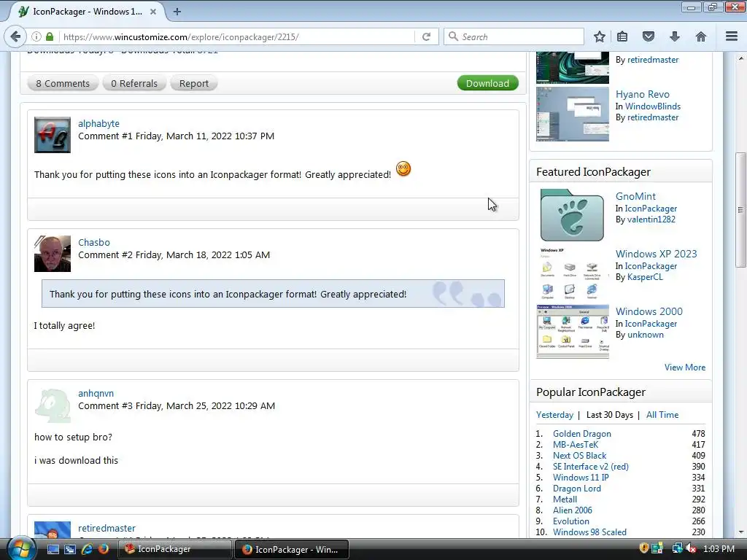
Task: Open the WindowBlinds category link
Action: pyautogui.click(x=653, y=106)
